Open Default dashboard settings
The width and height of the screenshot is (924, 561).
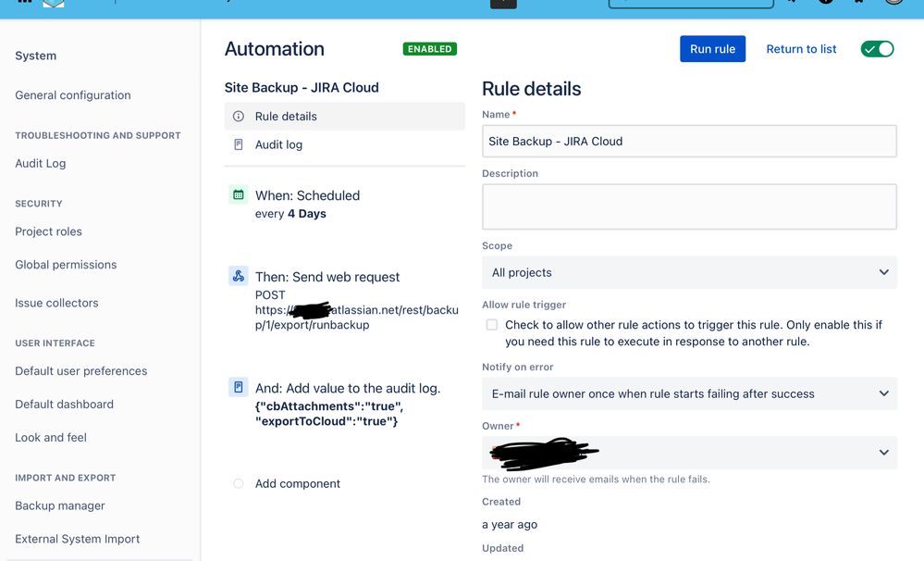tap(64, 404)
